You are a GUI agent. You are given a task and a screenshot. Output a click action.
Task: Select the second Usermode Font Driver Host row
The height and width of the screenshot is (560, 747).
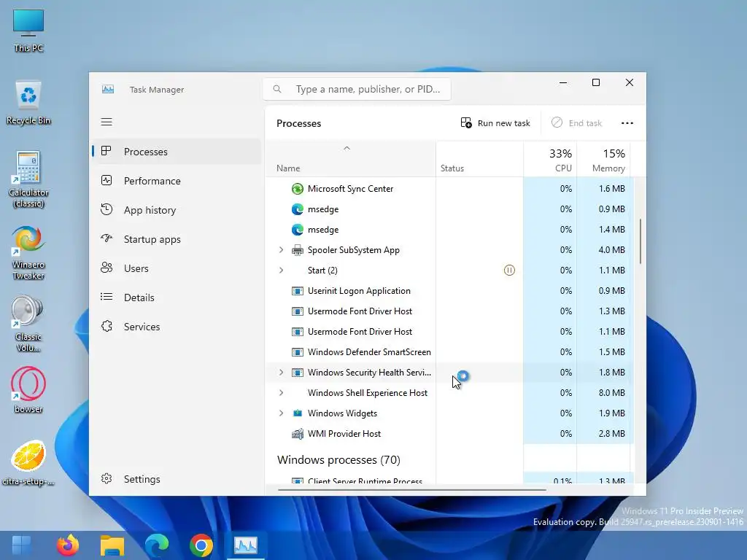click(449, 332)
